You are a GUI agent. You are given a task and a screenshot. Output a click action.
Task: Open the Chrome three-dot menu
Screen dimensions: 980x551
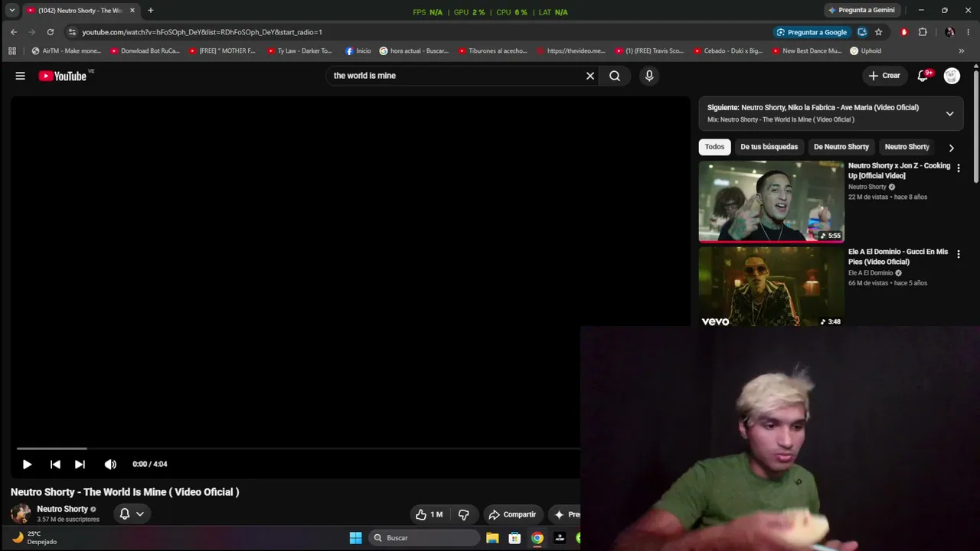click(969, 32)
